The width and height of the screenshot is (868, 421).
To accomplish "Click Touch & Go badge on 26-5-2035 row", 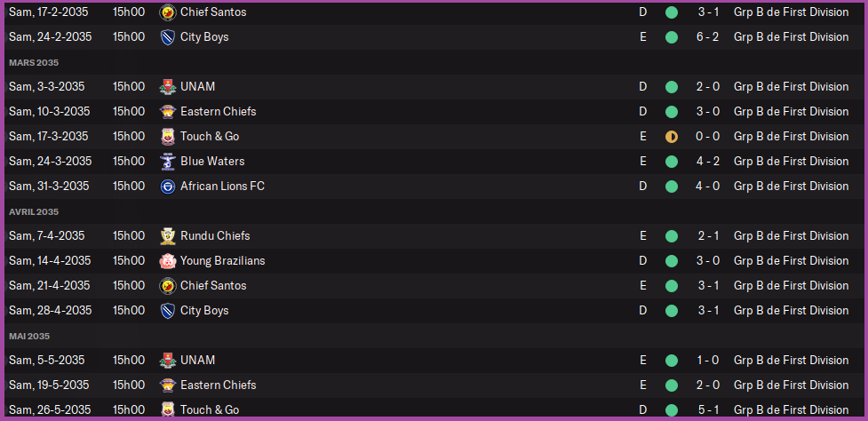I will coord(167,410).
